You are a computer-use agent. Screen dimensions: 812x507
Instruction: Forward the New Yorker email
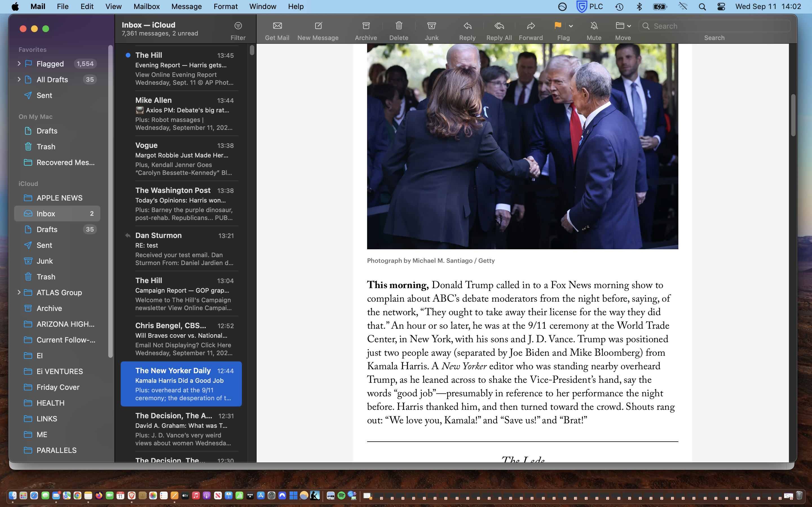pyautogui.click(x=531, y=26)
